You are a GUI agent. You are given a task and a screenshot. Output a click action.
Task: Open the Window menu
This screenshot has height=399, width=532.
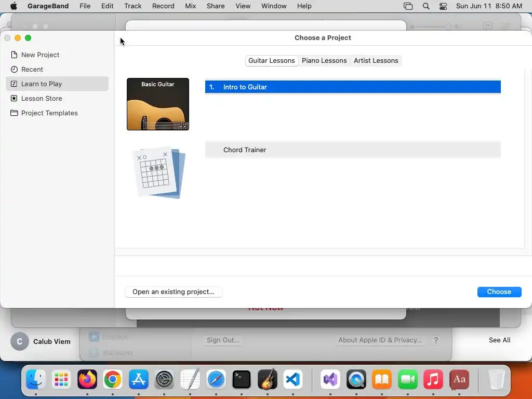[x=274, y=6]
